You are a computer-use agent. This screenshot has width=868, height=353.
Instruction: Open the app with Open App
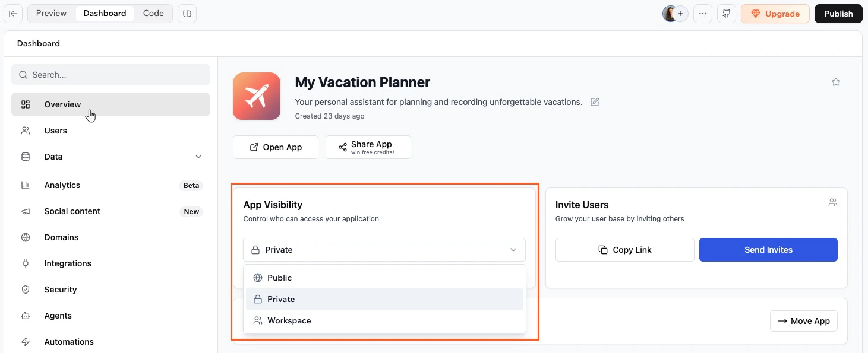pos(275,147)
